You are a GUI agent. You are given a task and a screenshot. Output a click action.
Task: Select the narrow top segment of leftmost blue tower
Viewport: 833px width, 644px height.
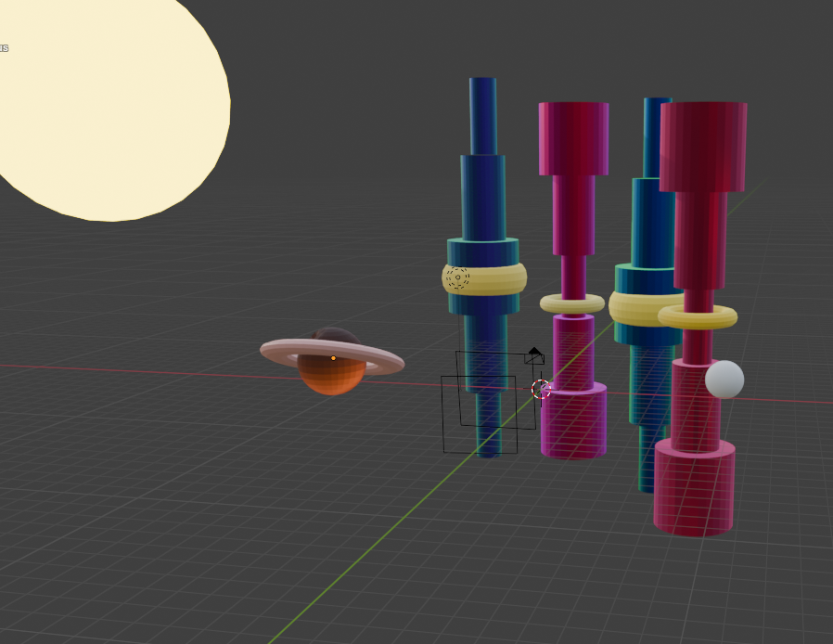click(x=482, y=115)
